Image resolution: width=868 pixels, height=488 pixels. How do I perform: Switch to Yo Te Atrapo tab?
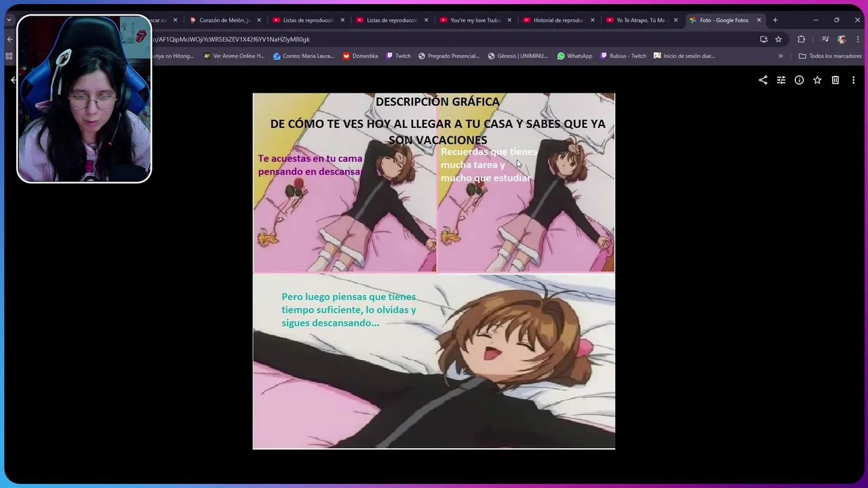pyautogui.click(x=642, y=20)
